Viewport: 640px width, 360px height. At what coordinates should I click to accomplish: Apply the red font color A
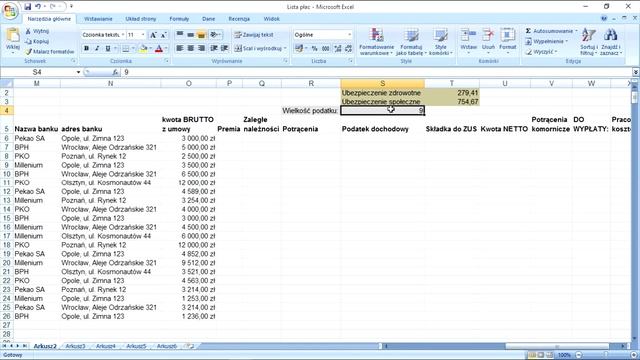pos(159,49)
